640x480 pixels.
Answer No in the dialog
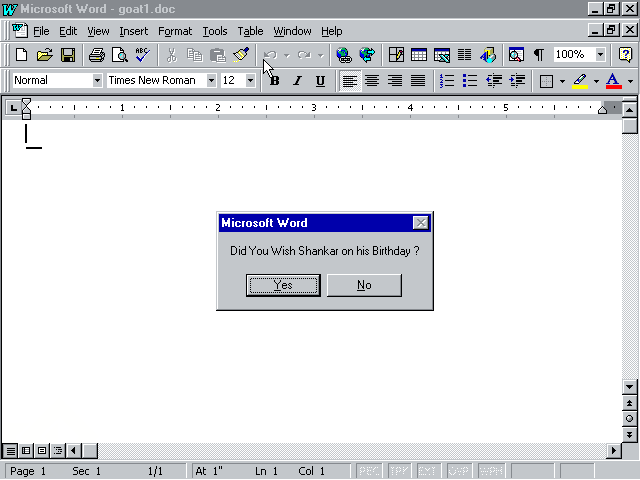click(x=364, y=285)
